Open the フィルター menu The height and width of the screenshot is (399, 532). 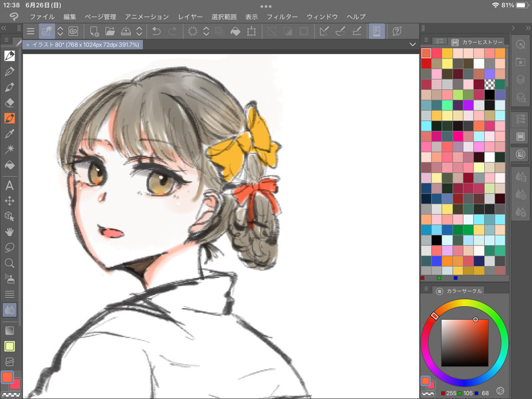[282, 17]
